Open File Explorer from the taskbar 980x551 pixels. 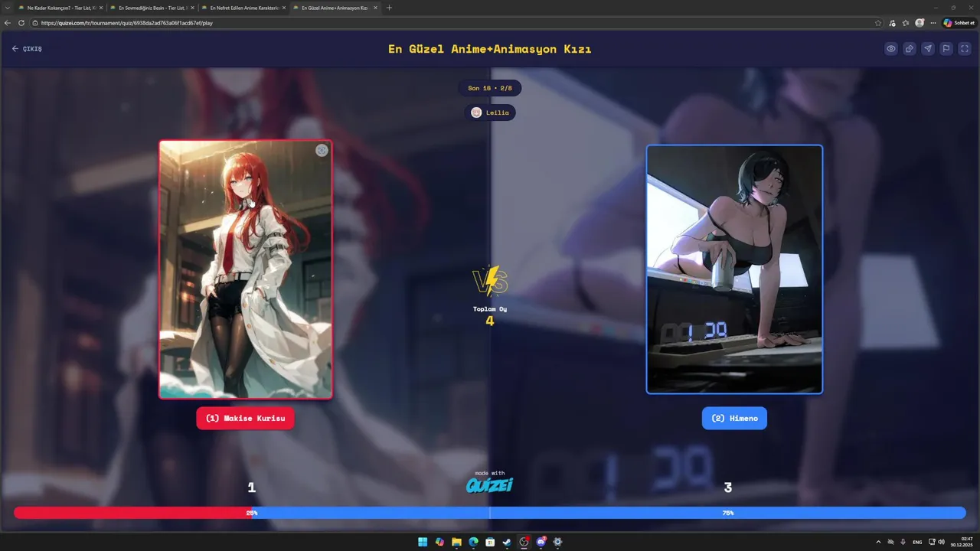(456, 542)
